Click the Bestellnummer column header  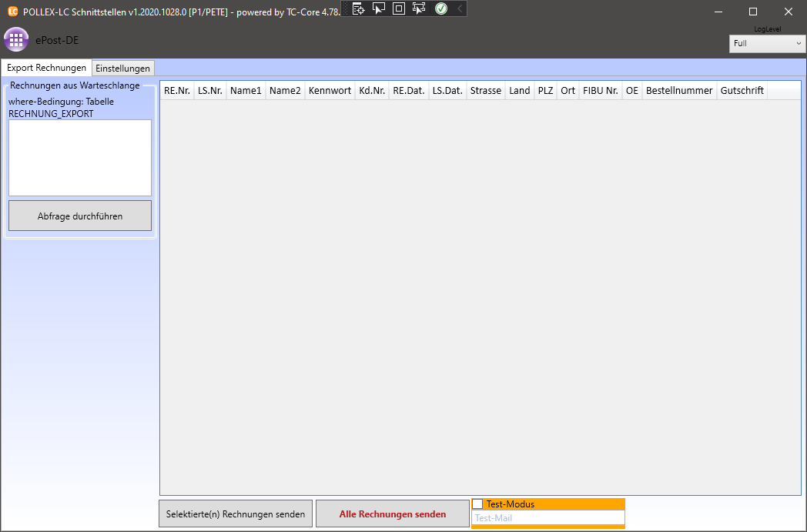click(x=679, y=91)
